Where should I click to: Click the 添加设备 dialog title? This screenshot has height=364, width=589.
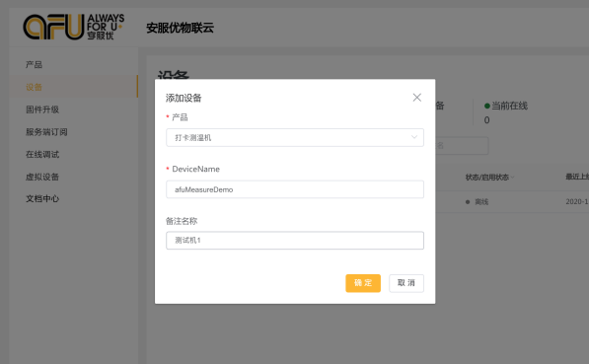tap(184, 98)
